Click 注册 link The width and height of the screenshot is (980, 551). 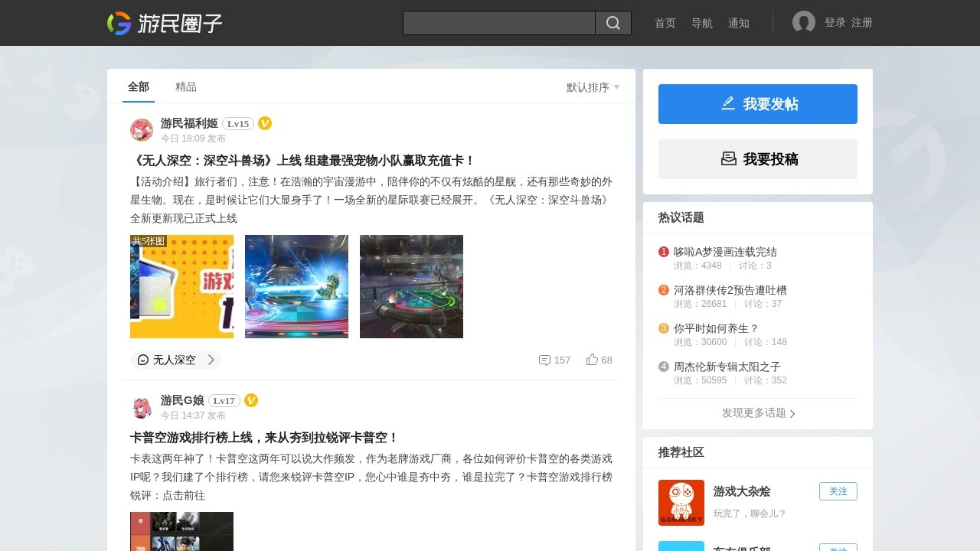tap(862, 23)
